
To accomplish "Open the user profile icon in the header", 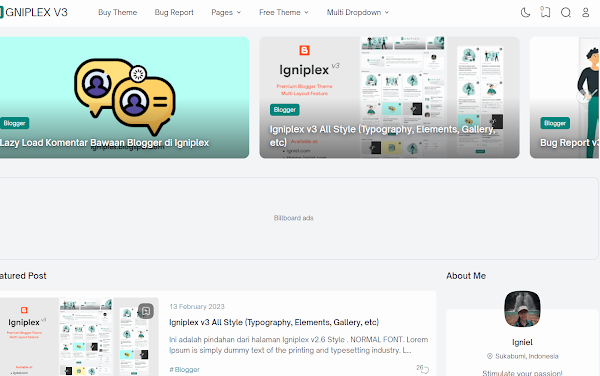I will 585,13.
